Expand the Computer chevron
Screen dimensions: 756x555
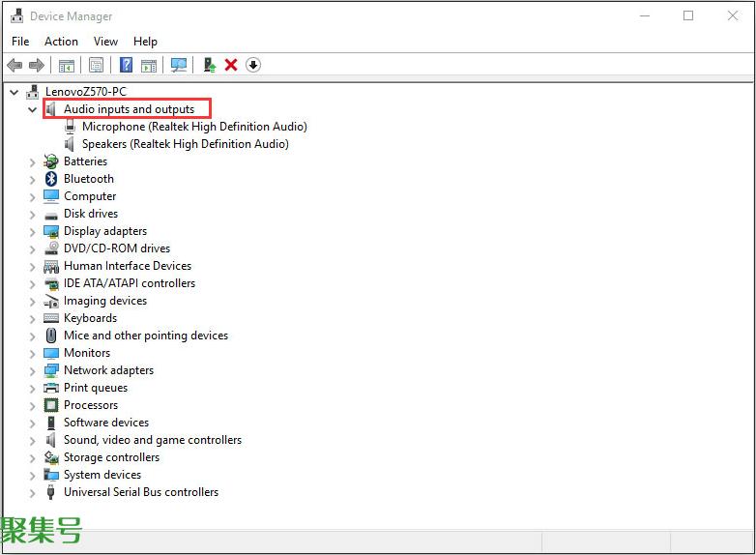tap(32, 197)
